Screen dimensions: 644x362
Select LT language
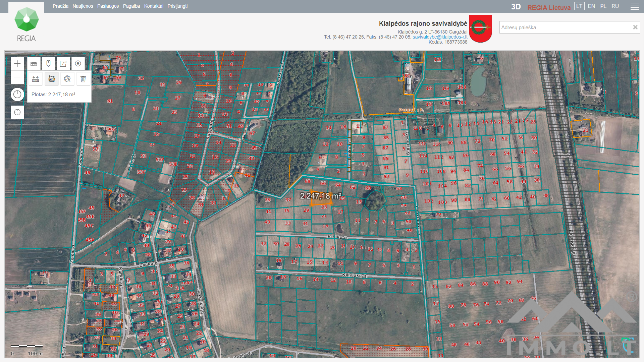[579, 6]
